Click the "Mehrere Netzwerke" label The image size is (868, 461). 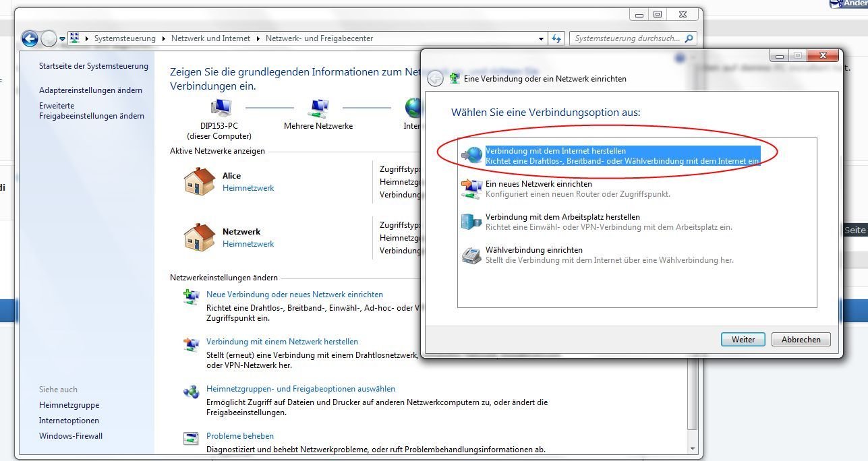(x=318, y=126)
